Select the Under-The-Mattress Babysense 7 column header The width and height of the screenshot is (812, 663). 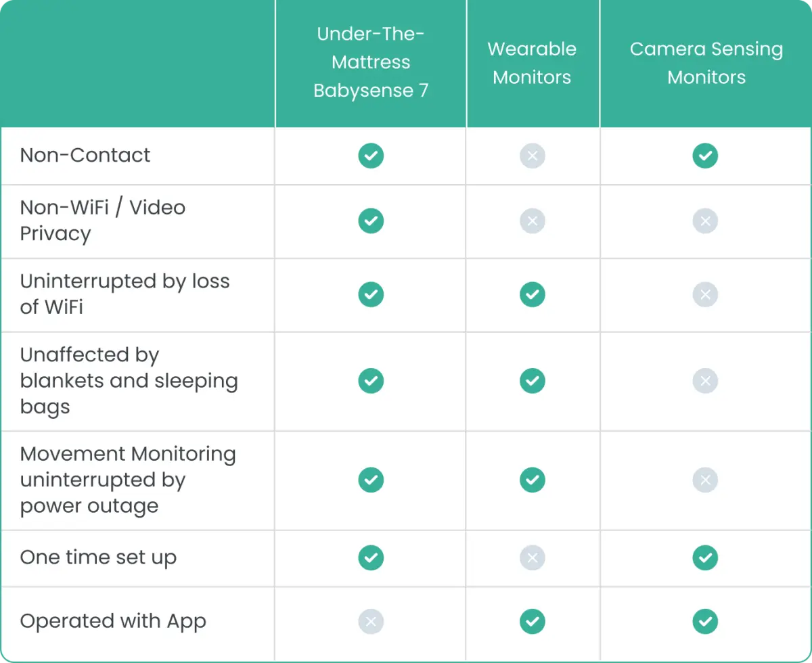coord(371,62)
